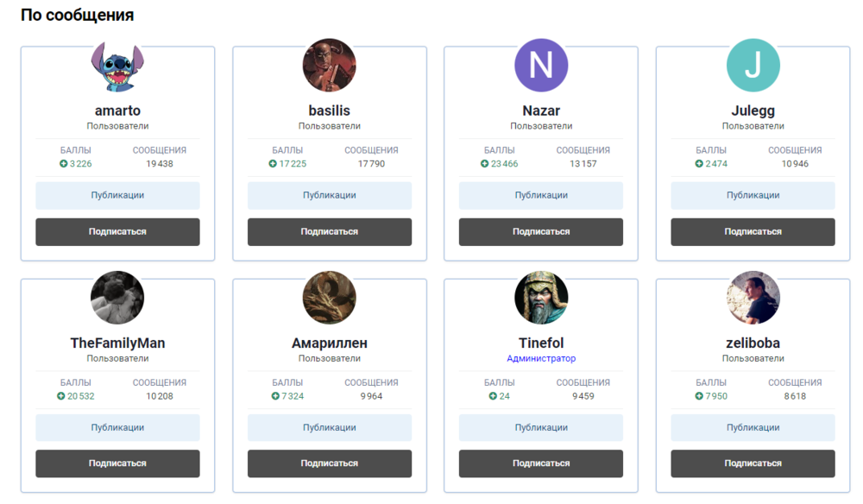The height and width of the screenshot is (504, 863).
Task: Click Nazar's purple N avatar
Action: coord(541,66)
